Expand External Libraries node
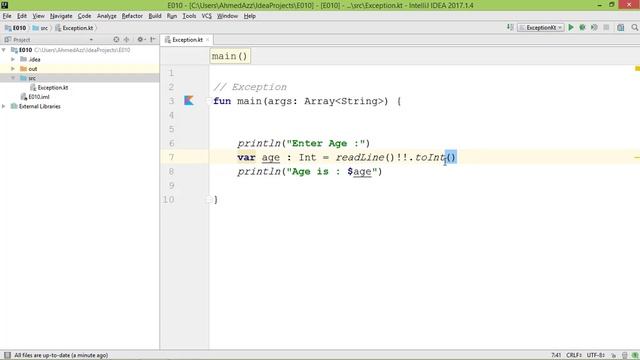The height and width of the screenshot is (360, 640). (4, 106)
